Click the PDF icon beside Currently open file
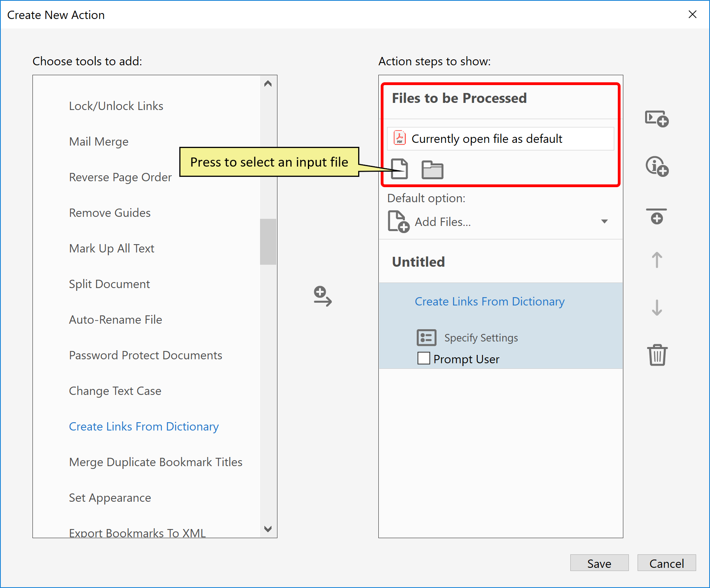The image size is (710, 588). [400, 138]
